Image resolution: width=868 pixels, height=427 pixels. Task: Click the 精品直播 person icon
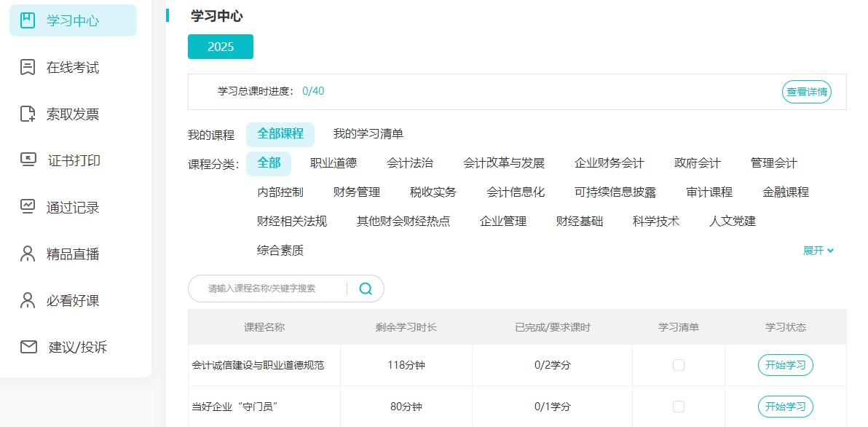(28, 254)
